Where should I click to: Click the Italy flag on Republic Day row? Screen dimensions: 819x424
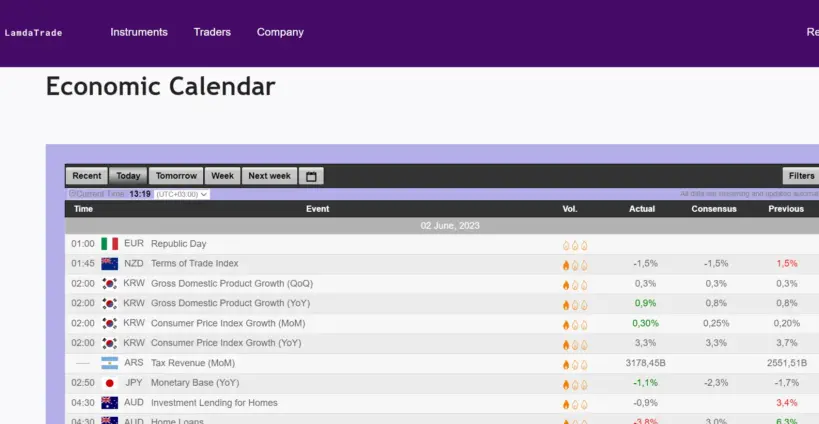pyautogui.click(x=110, y=244)
